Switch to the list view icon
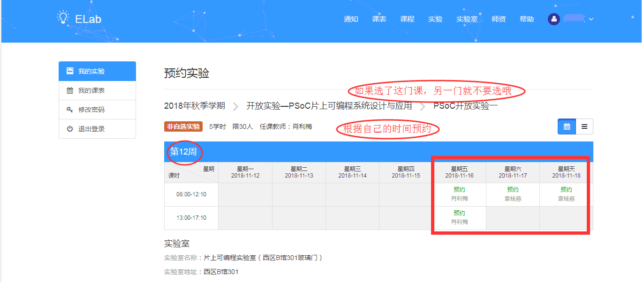 tap(584, 126)
